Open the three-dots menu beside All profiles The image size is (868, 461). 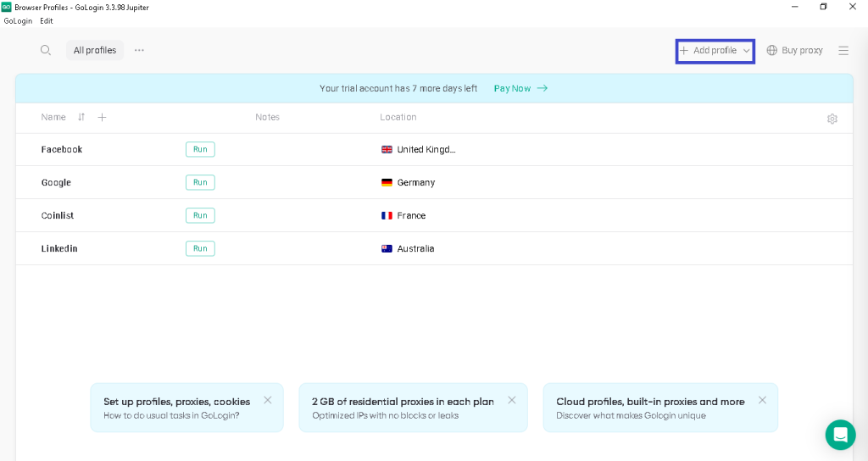(x=139, y=50)
